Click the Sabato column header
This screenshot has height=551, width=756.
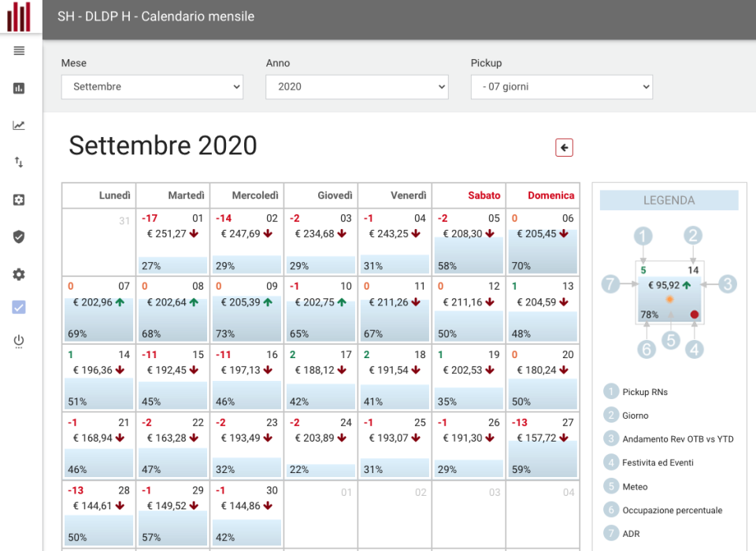(x=484, y=195)
